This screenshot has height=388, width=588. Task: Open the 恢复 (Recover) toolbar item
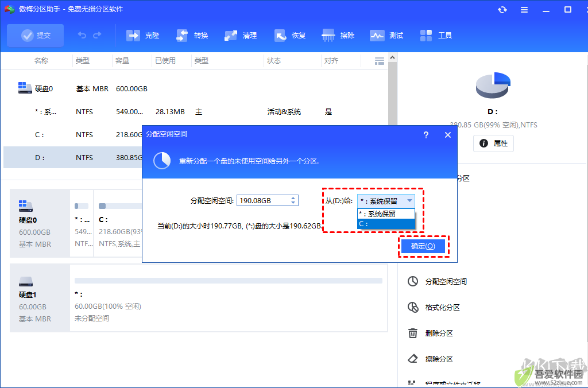[x=289, y=35]
